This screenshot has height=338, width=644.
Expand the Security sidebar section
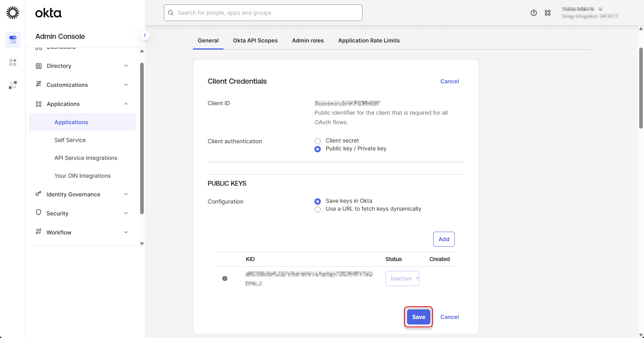click(82, 213)
